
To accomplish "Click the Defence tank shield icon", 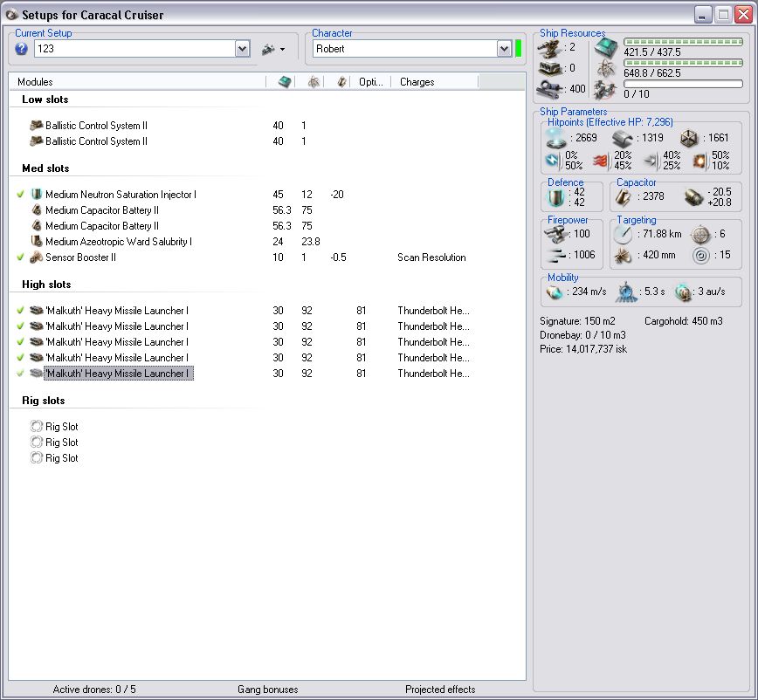I will pos(556,197).
